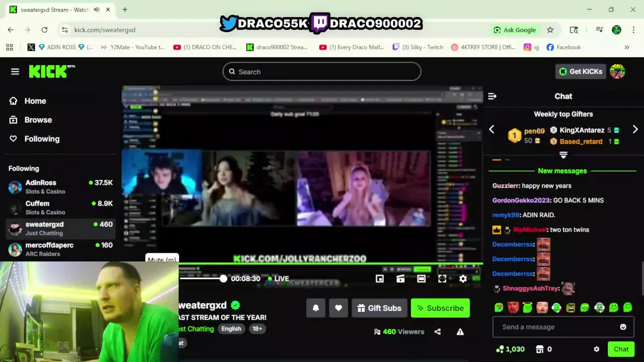The image size is (644, 362).
Task: Toggle theater mode in video player
Action: [422, 279]
